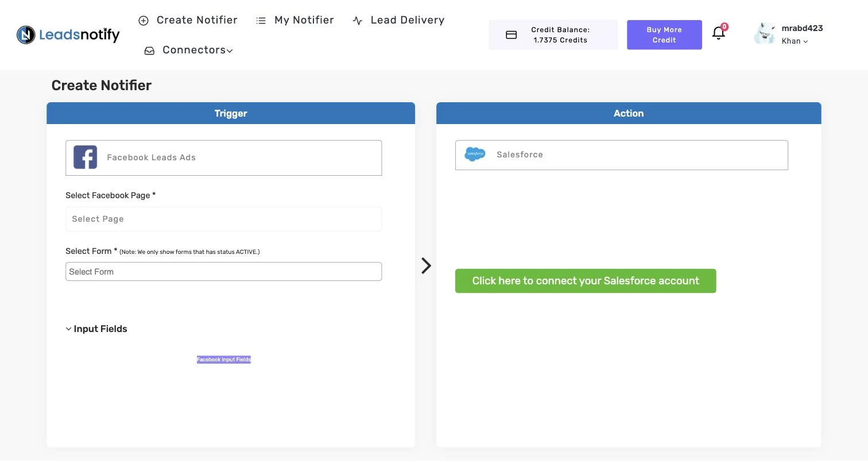Screen dimensions: 868x463
Task: Click the plus icon beside Create Notifier
Action: coord(144,21)
